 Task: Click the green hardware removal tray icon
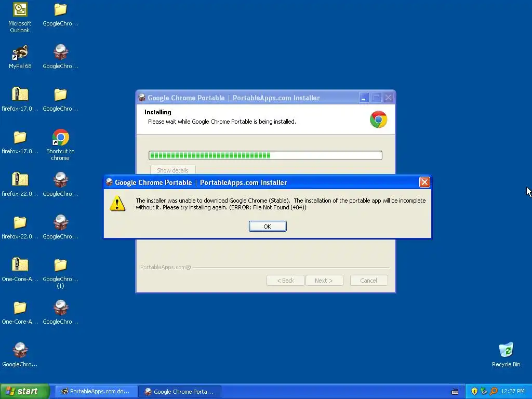[484, 391]
